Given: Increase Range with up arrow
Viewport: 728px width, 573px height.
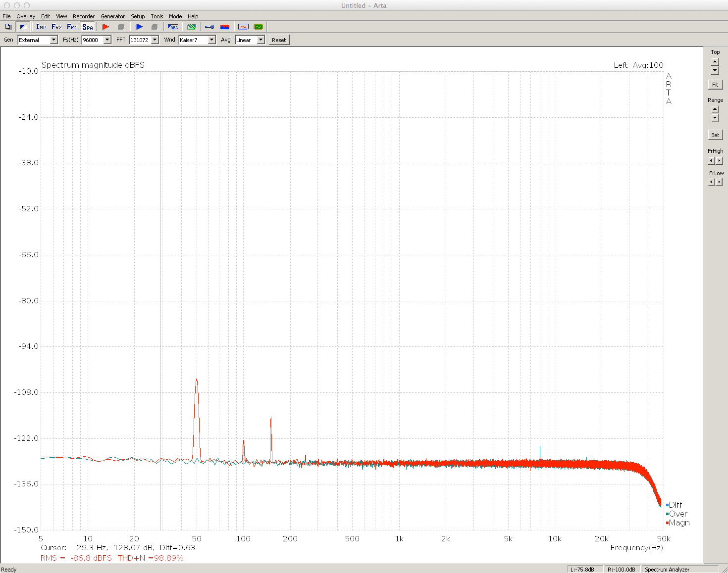Looking at the screenshot, I should click(x=715, y=109).
